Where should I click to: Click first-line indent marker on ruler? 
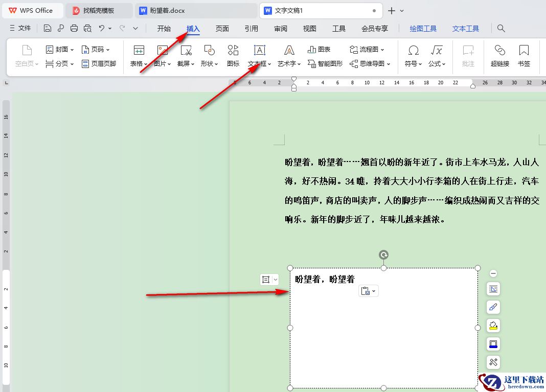(294, 79)
